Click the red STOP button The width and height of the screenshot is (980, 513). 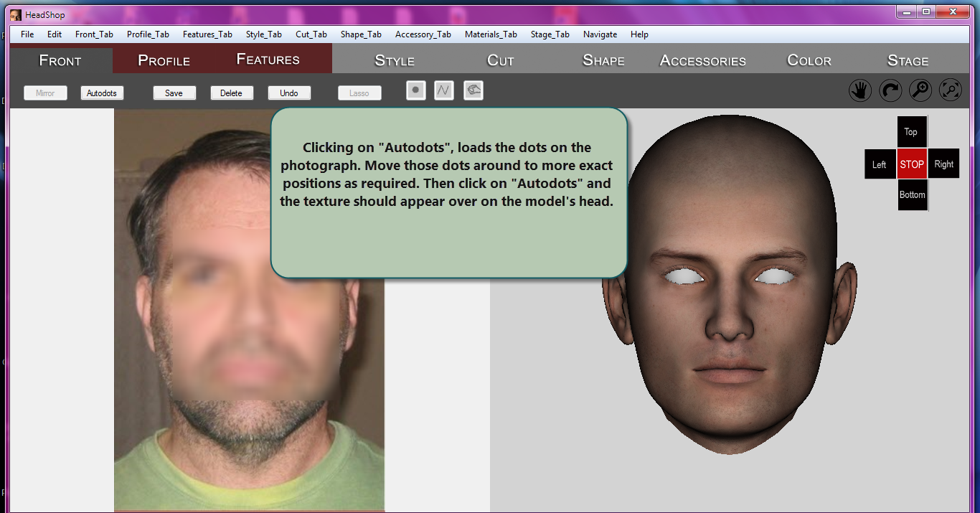coord(912,164)
